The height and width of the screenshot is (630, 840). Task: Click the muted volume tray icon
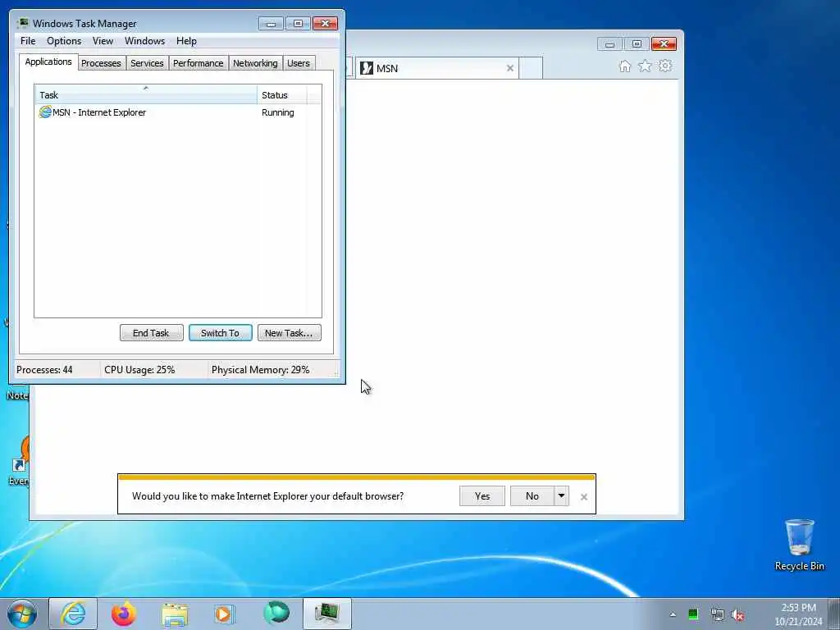738,615
